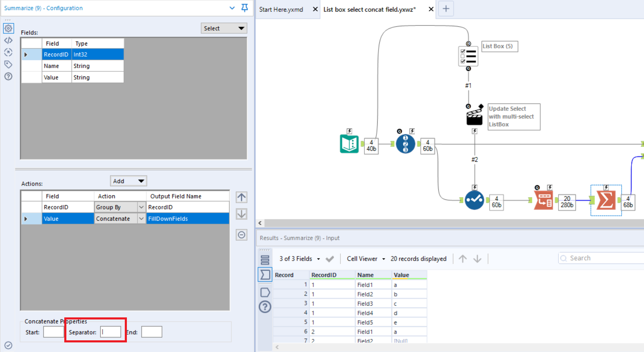644x352 pixels.
Task: Click the Action tool clapperboard icon
Action: point(474,117)
